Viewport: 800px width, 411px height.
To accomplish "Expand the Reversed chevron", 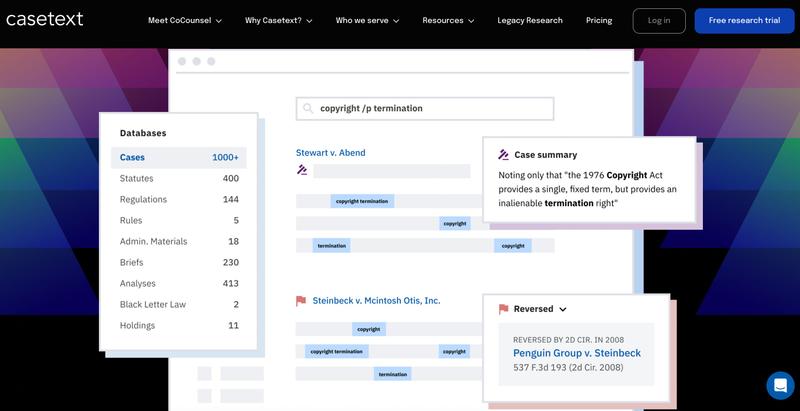I will [x=563, y=310].
